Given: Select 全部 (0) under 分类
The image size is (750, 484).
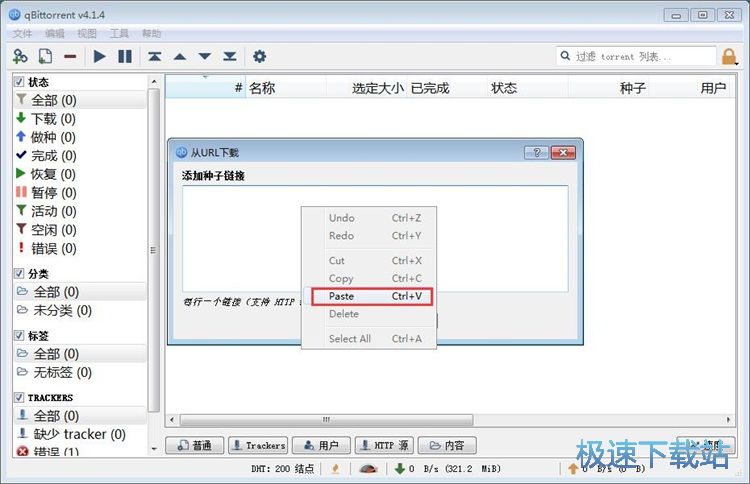Looking at the screenshot, I should (80, 292).
